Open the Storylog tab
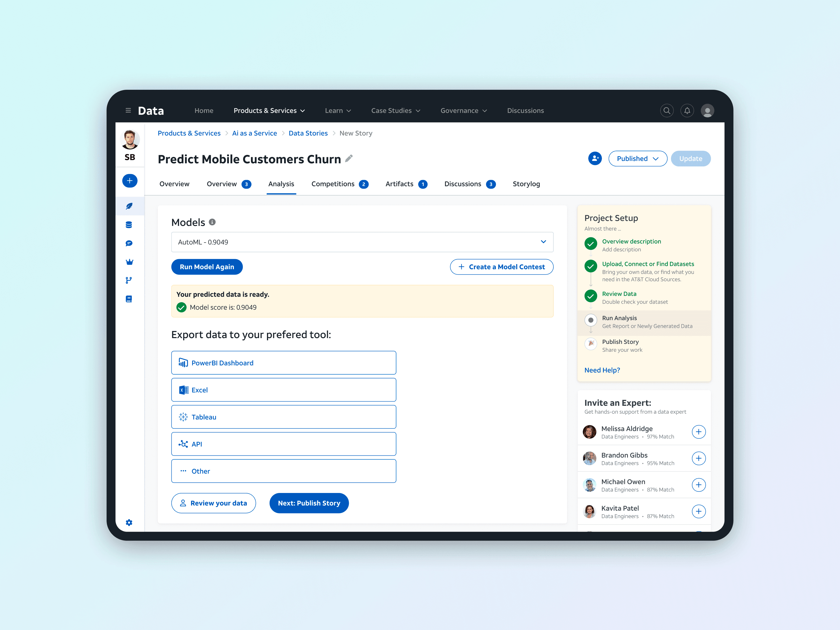Image resolution: width=840 pixels, height=630 pixels. [x=526, y=184]
